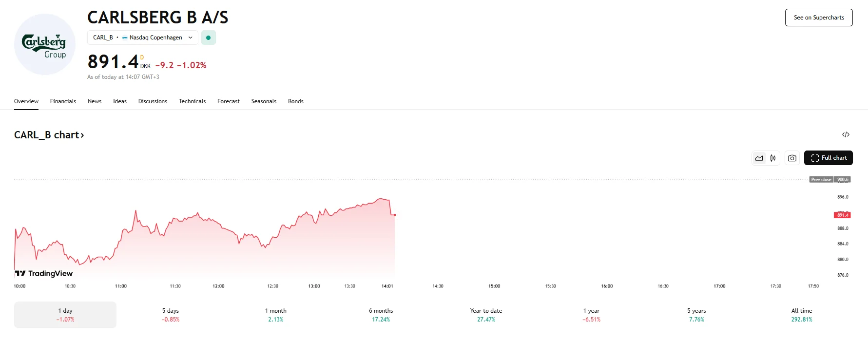The width and height of the screenshot is (868, 340).
Task: Open the Bonds tab
Action: [296, 101]
